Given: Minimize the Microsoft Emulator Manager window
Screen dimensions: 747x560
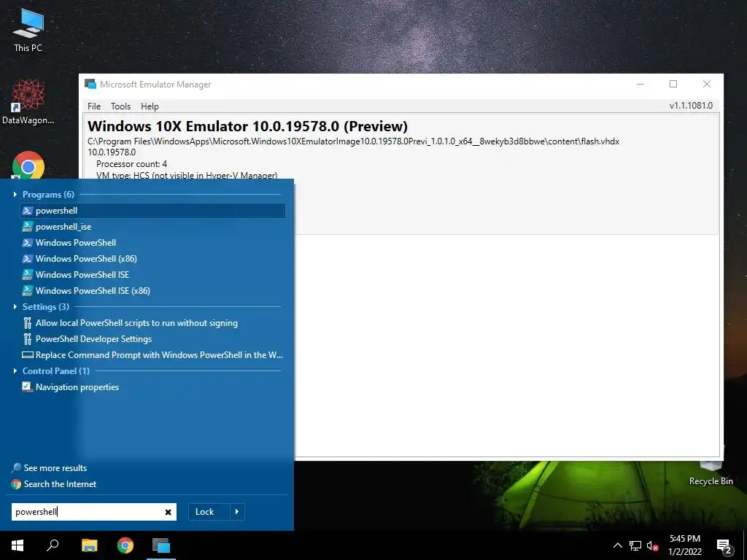Looking at the screenshot, I should [640, 85].
